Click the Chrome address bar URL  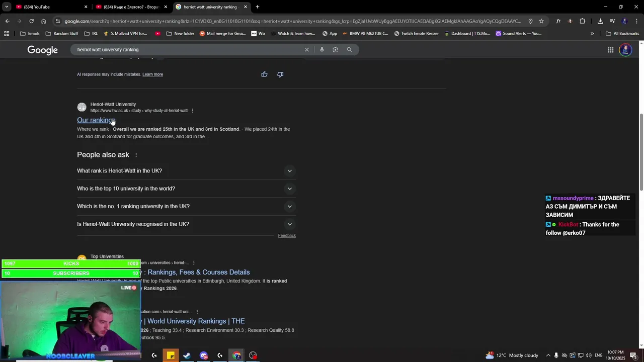pos(292,21)
